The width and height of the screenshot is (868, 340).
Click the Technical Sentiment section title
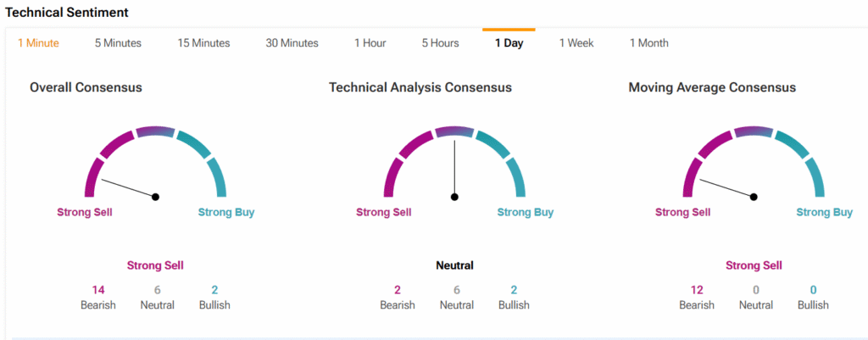click(x=67, y=13)
